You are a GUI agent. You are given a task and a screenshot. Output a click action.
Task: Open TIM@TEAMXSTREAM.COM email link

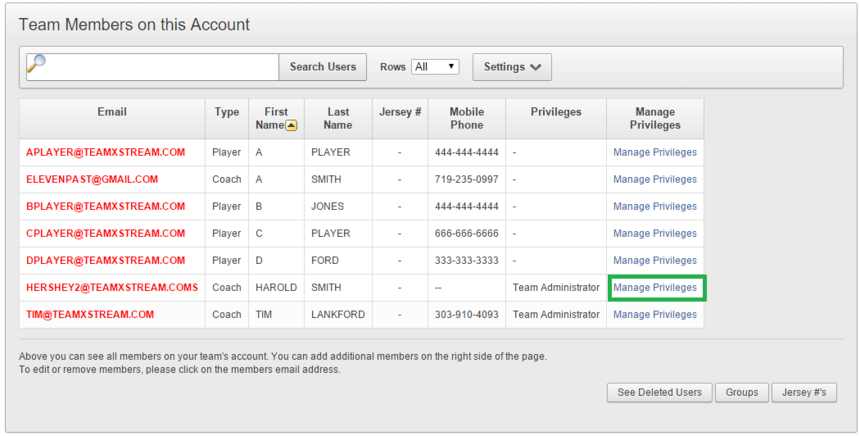[x=90, y=314]
